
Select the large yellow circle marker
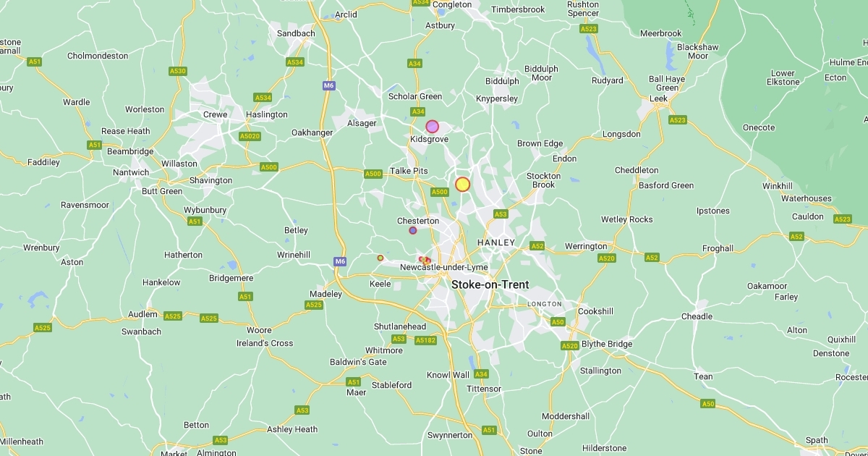(x=463, y=184)
